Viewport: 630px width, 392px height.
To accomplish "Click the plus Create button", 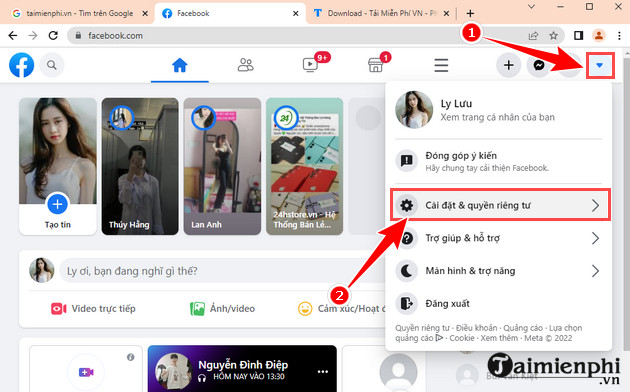I will pos(509,65).
